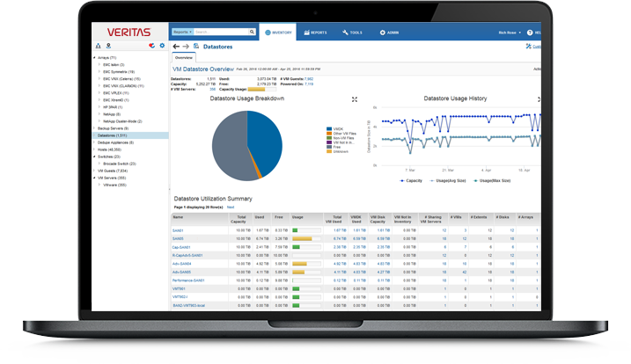Switch to the Admin tab

[389, 33]
